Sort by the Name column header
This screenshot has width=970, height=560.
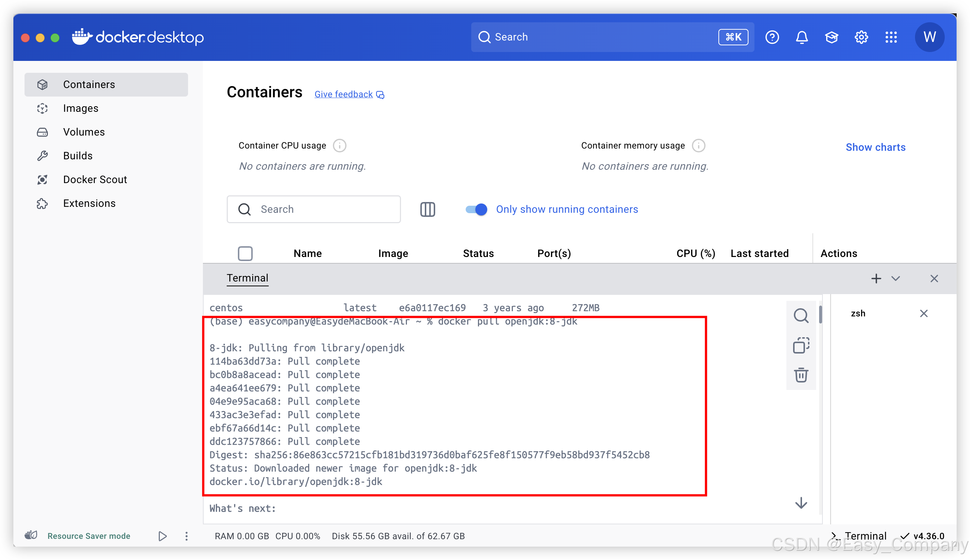308,254
